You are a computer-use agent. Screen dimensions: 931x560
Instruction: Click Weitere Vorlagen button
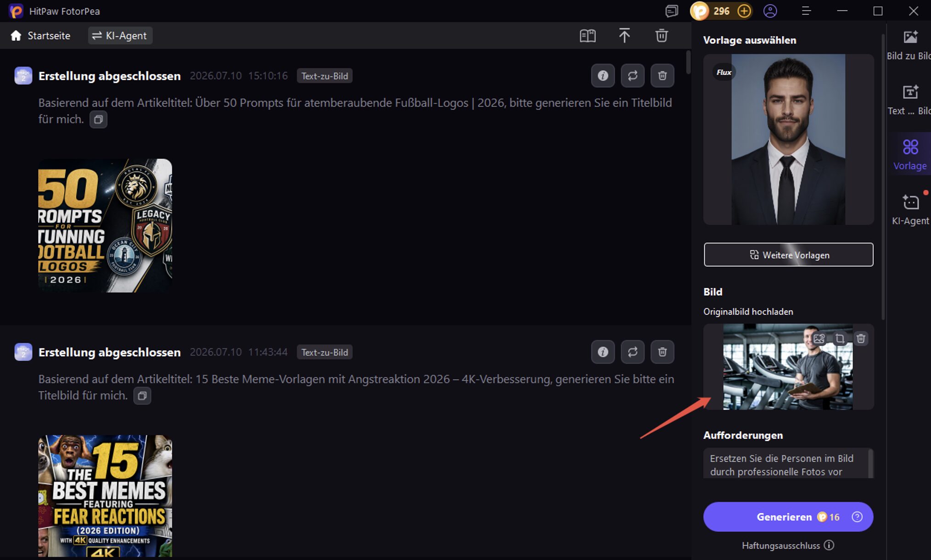point(789,255)
